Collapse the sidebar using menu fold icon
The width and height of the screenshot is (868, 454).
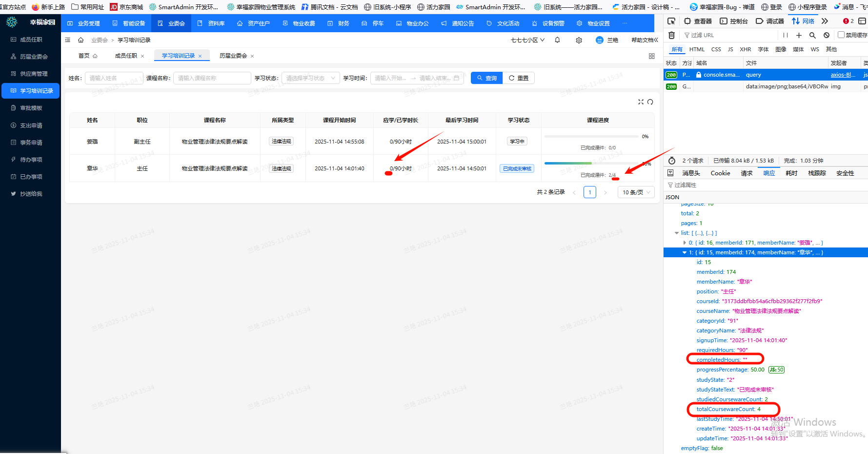click(x=68, y=40)
